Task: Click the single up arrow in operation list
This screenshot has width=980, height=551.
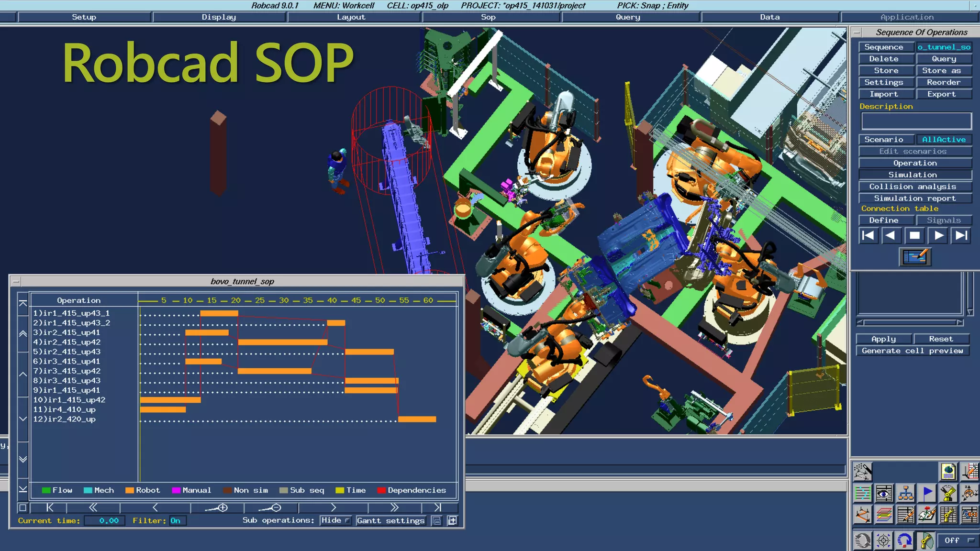Action: coord(22,375)
